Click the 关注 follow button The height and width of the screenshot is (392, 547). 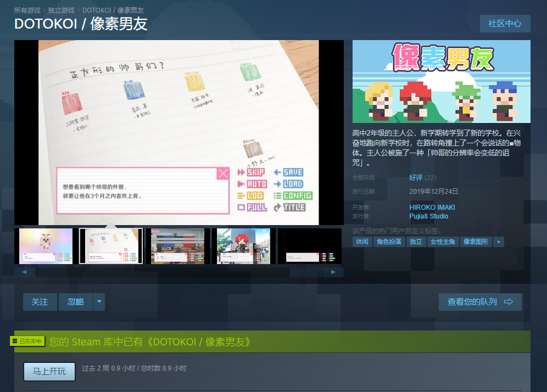click(x=40, y=301)
